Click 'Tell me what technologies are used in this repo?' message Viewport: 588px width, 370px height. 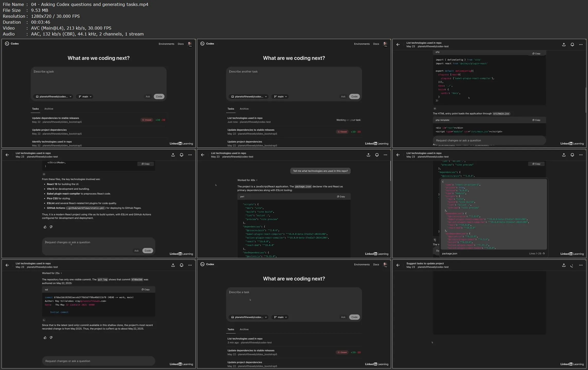320,171
